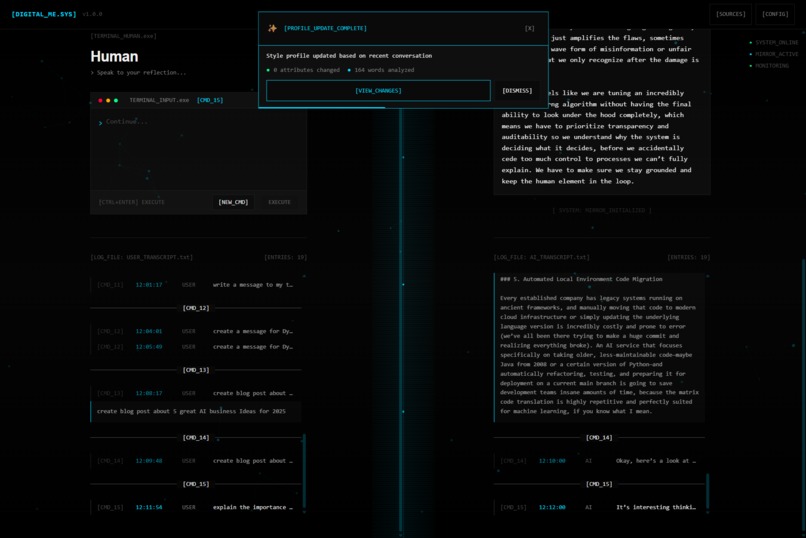This screenshot has width=806, height=538.
Task: Expand the 12:11:54 'explain the importance' entry
Action: (195, 507)
